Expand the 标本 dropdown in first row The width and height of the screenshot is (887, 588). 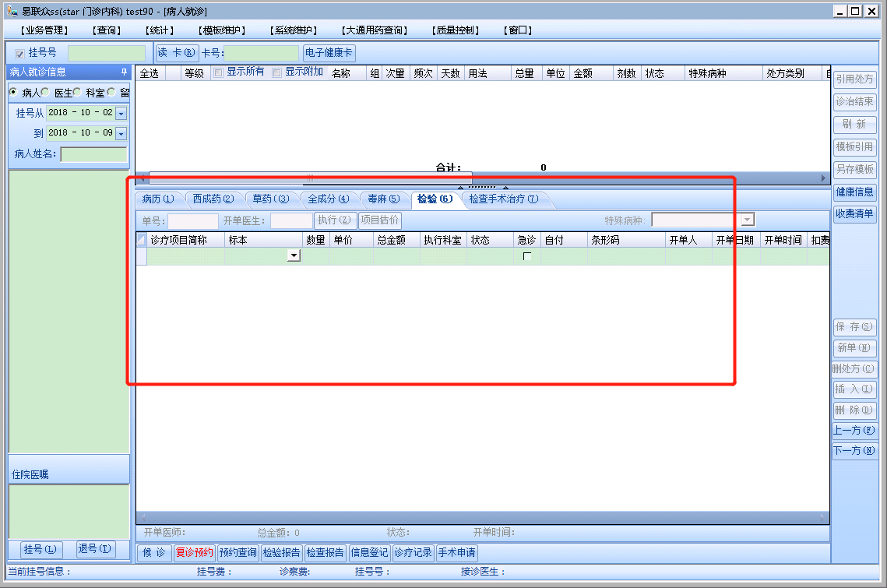pyautogui.click(x=294, y=255)
